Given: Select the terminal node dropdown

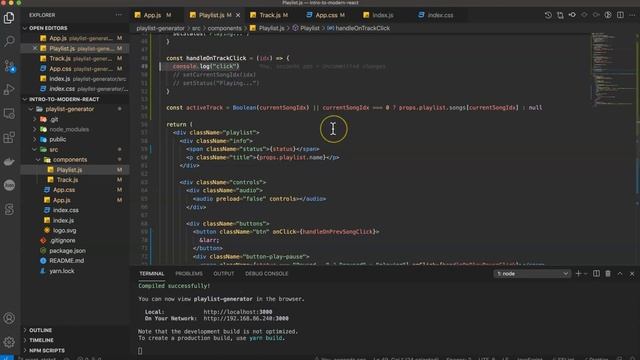Looking at the screenshot, I should click(x=532, y=273).
